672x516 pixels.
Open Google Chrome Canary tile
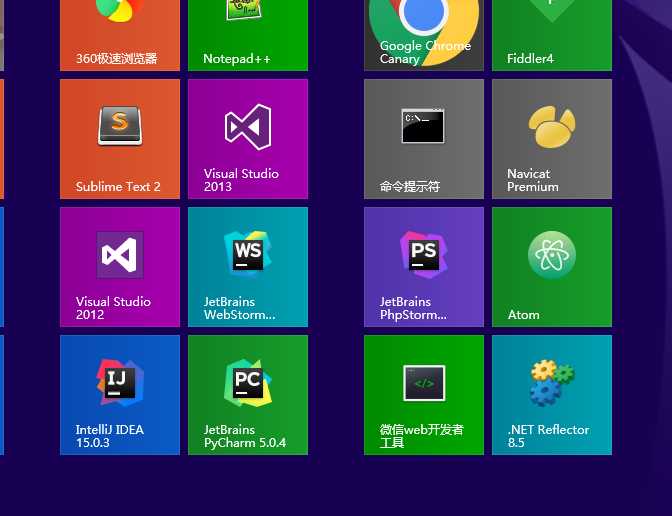coord(424,35)
